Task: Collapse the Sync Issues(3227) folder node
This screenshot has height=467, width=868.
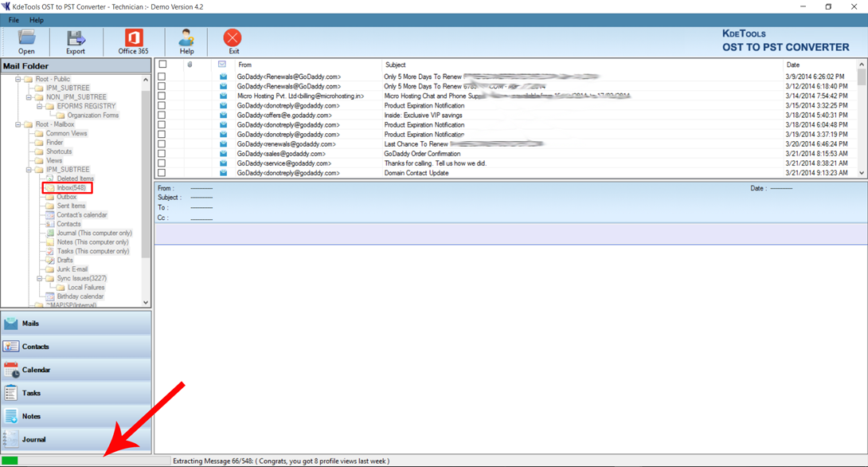Action: [40, 279]
